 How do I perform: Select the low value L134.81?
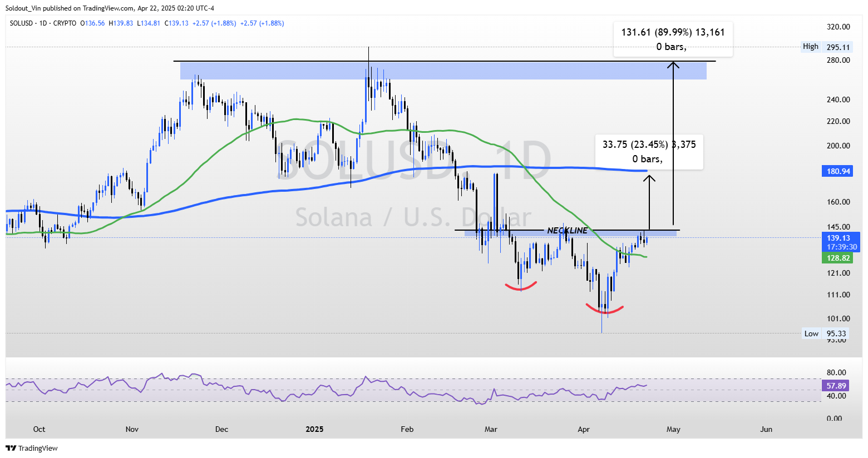[149, 23]
